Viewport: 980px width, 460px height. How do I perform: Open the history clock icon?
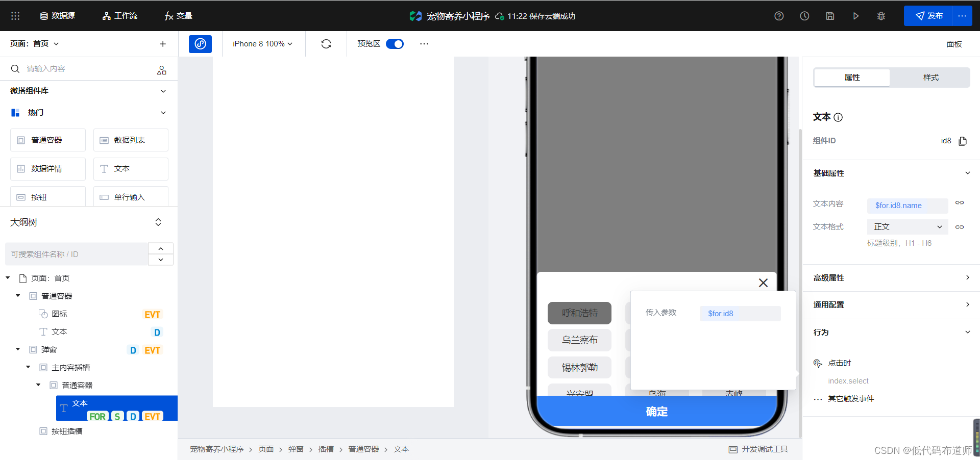804,16
